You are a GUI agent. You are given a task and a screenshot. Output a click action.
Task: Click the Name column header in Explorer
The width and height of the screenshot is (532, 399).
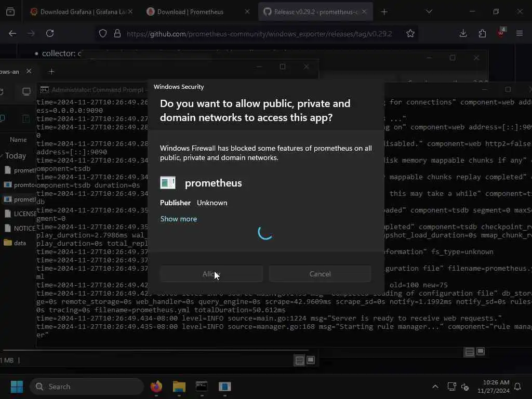18,140
